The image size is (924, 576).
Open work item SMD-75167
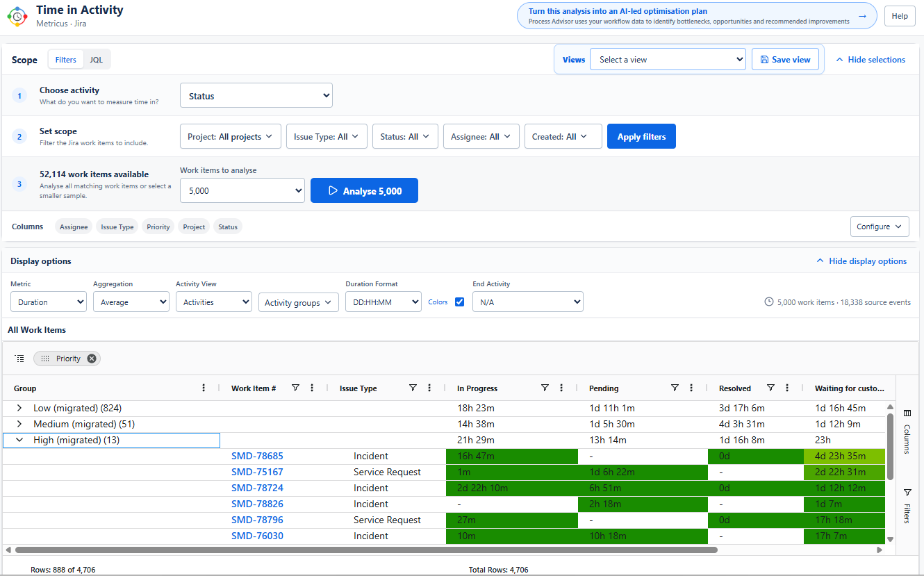point(257,472)
